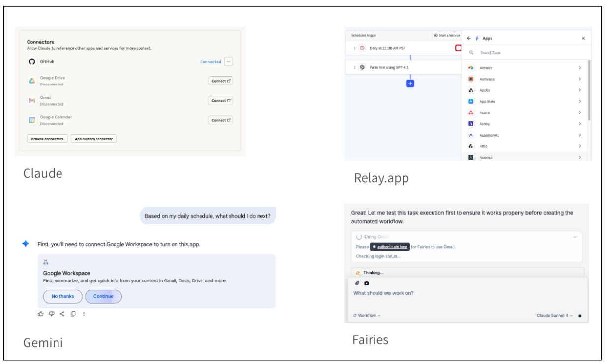The height and width of the screenshot is (364, 606).
Task: Open the GitHub connector three-dot menu
Action: click(x=229, y=62)
